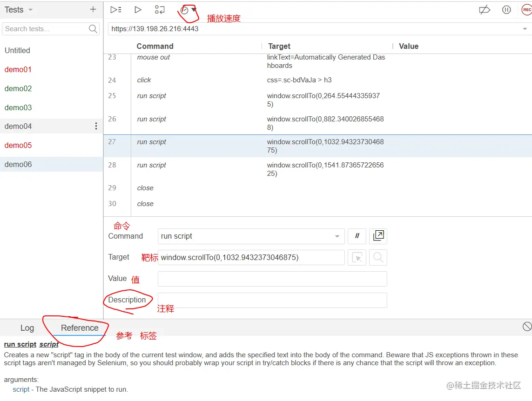Click the Description input field
Screen dimensions: 532x401
[272, 301]
